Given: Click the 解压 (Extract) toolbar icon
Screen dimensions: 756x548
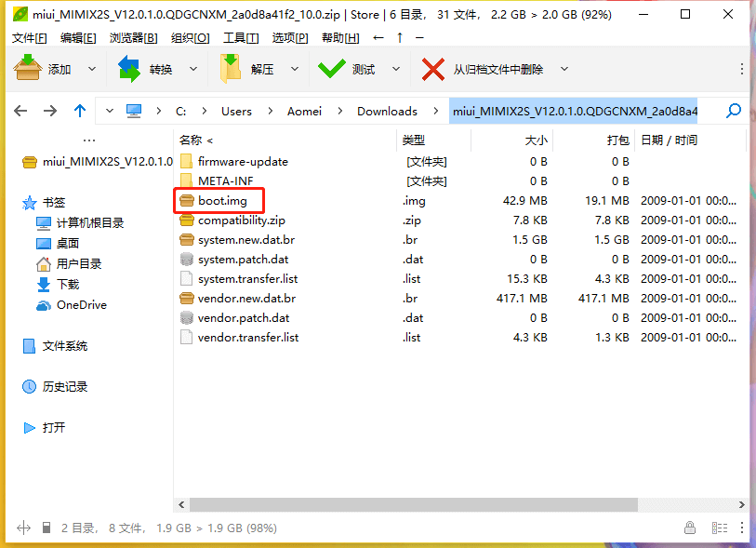Looking at the screenshot, I should (x=231, y=69).
